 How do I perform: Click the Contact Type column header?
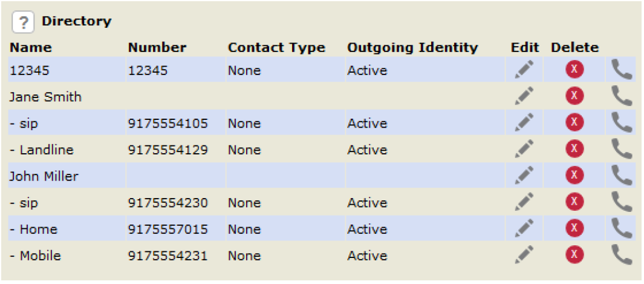click(276, 48)
